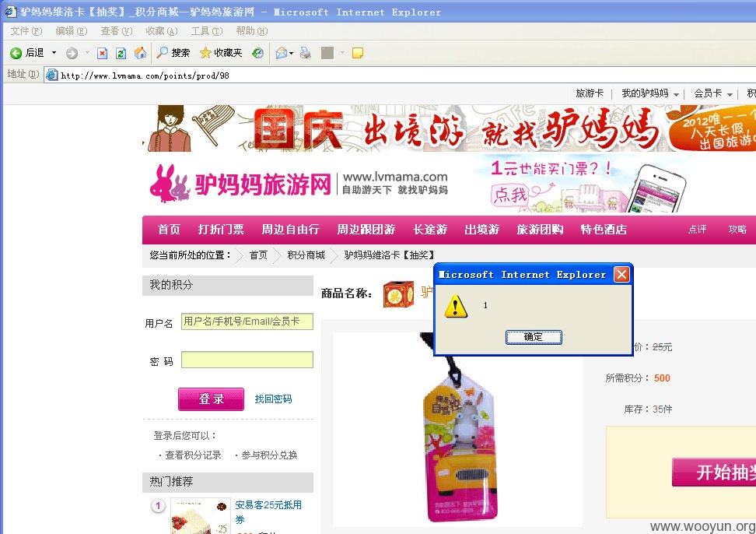This screenshot has width=756, height=534.
Task: Click page icon beside address URL
Action: point(52,75)
